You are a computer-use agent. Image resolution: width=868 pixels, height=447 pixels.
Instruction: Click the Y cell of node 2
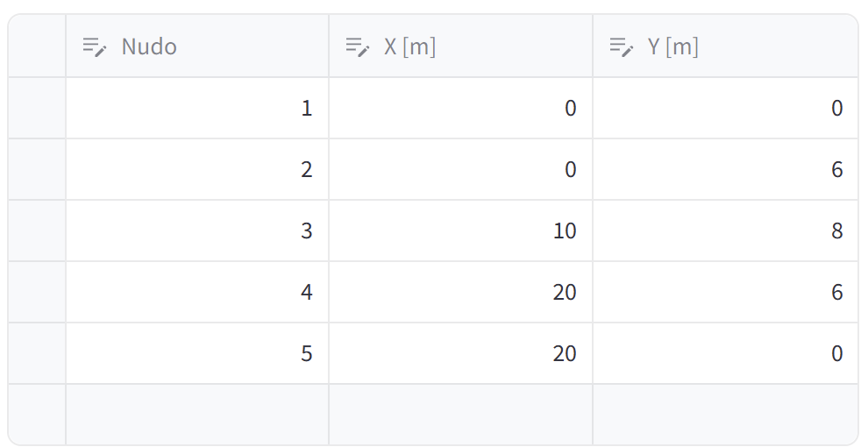point(725,169)
